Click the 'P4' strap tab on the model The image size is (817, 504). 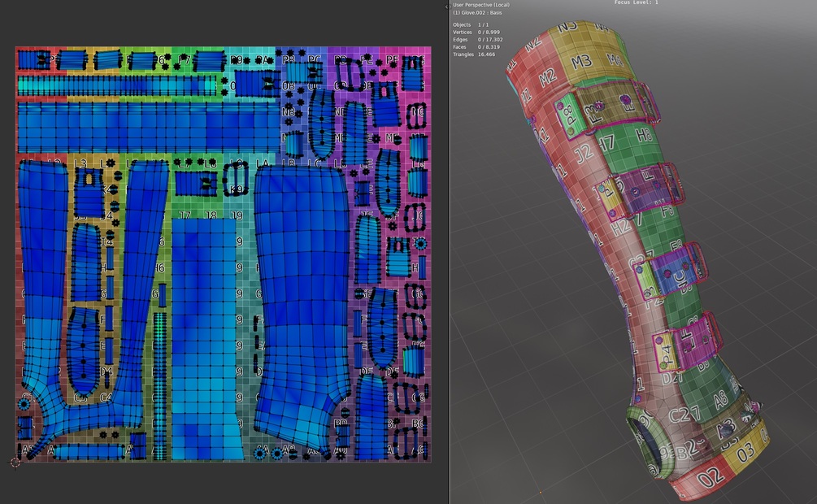coord(667,354)
